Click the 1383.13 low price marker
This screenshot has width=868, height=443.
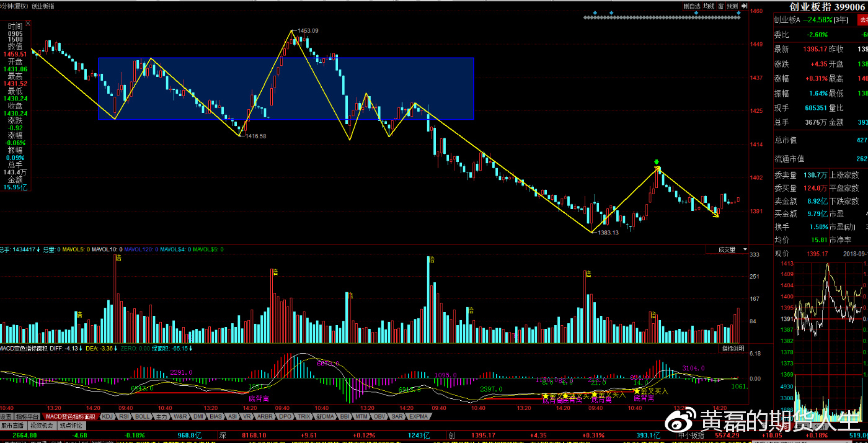[608, 233]
